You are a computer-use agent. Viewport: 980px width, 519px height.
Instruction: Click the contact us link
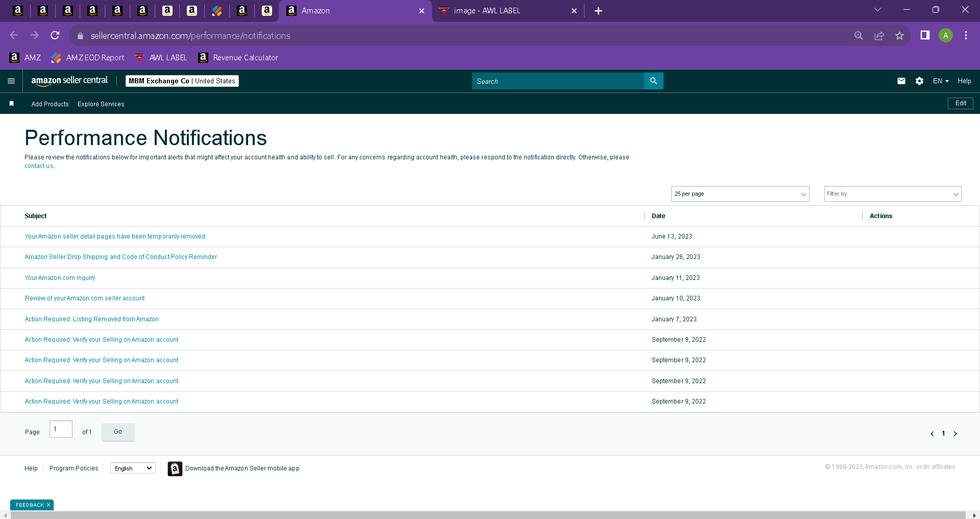pos(39,166)
